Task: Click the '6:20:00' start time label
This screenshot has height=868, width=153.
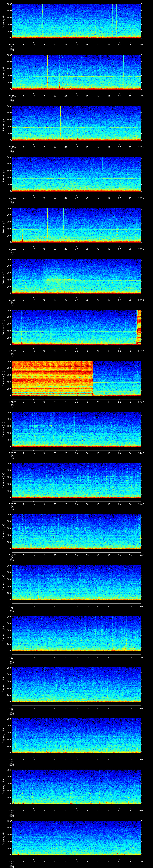Action: point(12,351)
